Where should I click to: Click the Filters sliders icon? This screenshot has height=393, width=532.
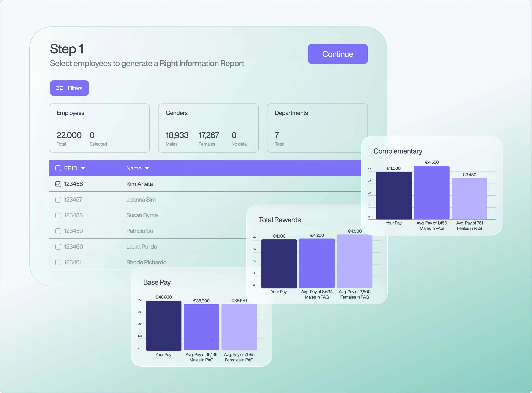tap(59, 88)
